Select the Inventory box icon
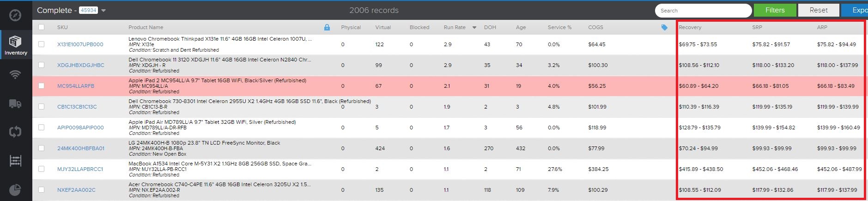The image size is (868, 201). [x=15, y=41]
